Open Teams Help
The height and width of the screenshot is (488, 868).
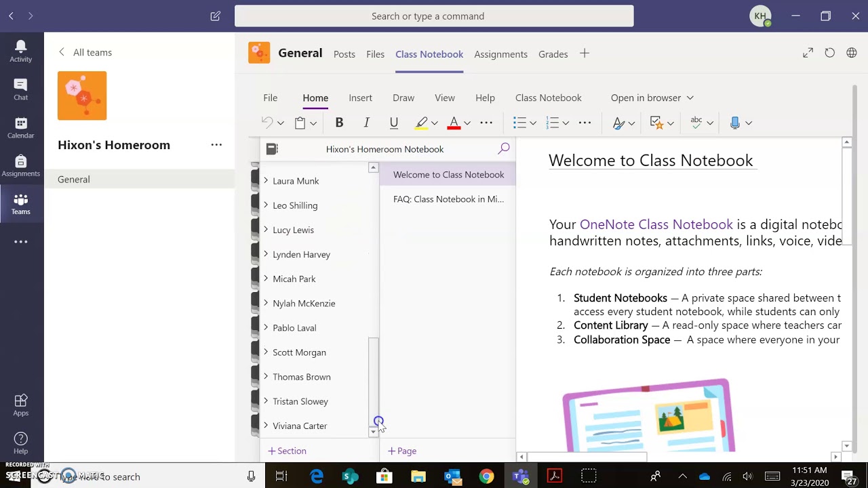click(x=20, y=443)
